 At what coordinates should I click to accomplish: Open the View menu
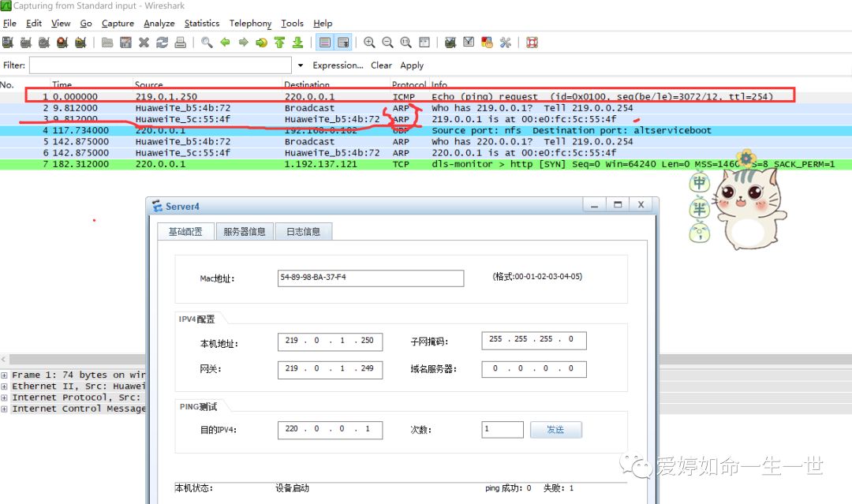61,24
